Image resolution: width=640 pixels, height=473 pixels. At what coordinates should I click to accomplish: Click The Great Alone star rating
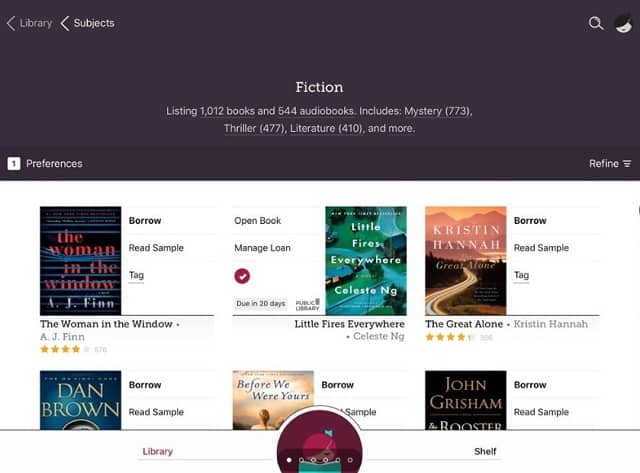click(x=450, y=337)
